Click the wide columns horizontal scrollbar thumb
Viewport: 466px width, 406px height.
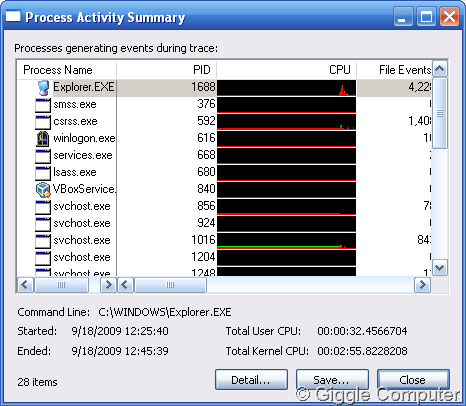click(170, 285)
